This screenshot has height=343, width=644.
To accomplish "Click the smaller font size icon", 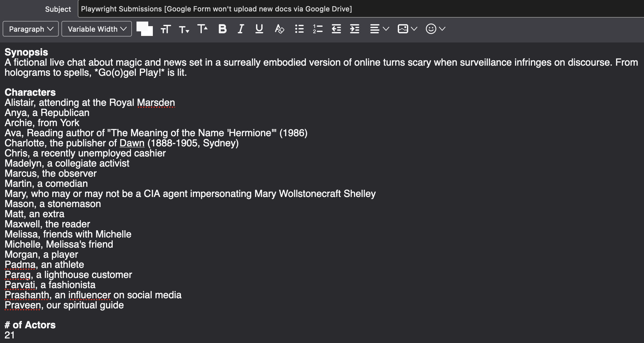I will tap(184, 30).
